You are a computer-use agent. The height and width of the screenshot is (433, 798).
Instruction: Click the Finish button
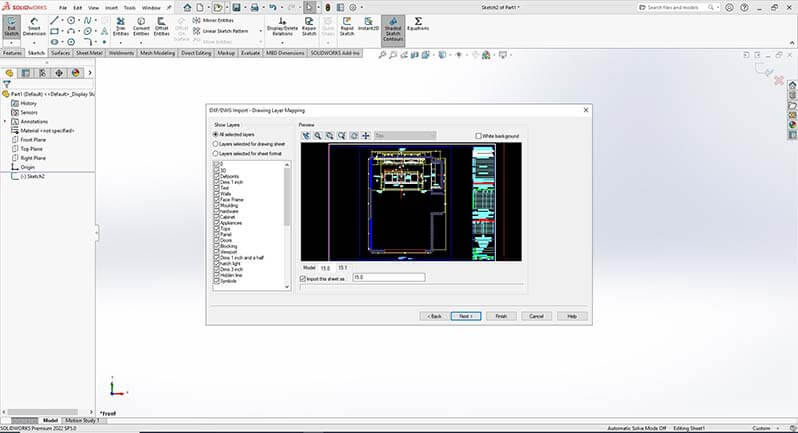click(501, 316)
